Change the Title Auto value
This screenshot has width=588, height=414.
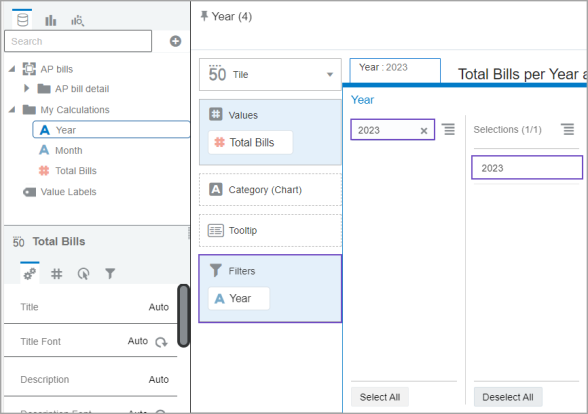159,307
